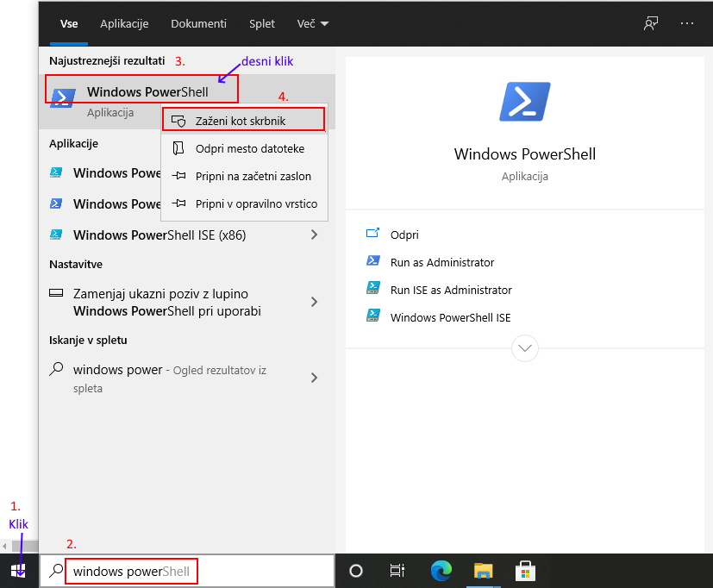This screenshot has width=713, height=588.
Task: Launch Microsoft Edge from taskbar
Action: (441, 571)
